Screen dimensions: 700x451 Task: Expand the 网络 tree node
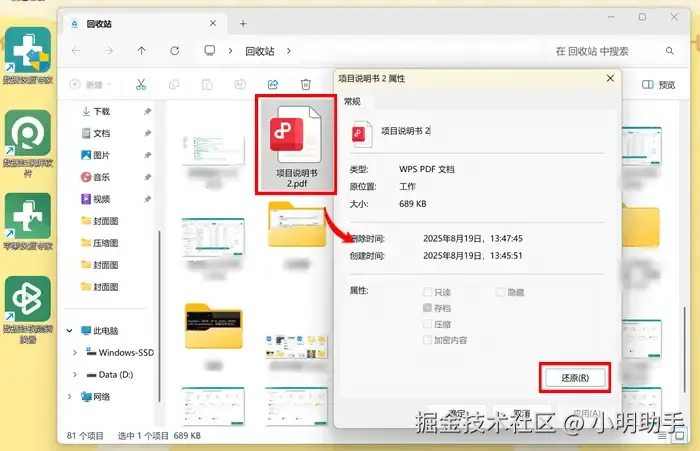click(x=69, y=397)
